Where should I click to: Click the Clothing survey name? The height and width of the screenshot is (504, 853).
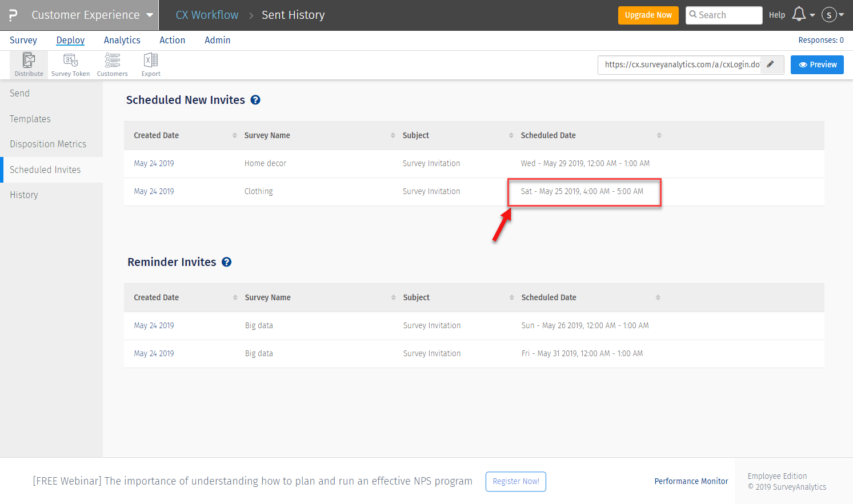click(x=259, y=191)
